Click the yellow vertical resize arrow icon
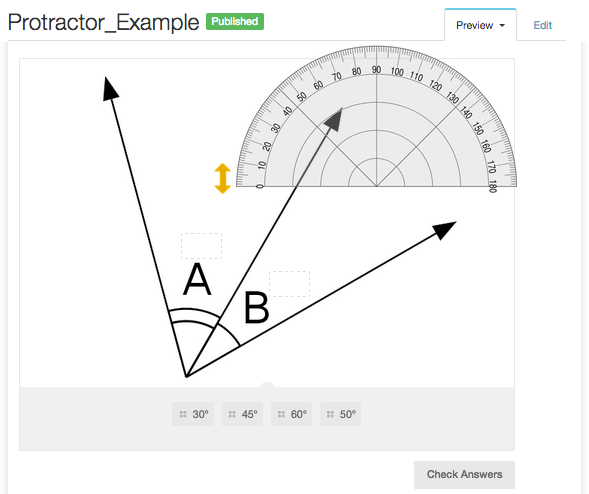The height and width of the screenshot is (494, 589). pyautogui.click(x=222, y=178)
